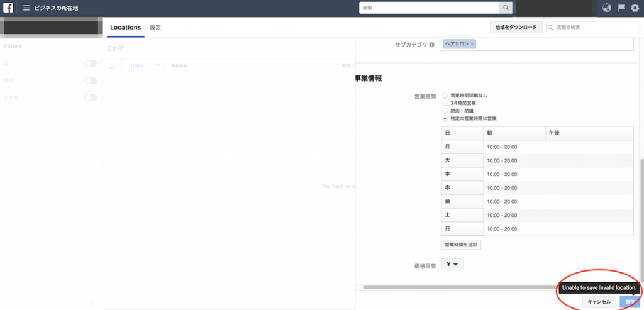Screen dimensions: 644x310
Task: Focus the top 検索 search field
Action: (429, 8)
